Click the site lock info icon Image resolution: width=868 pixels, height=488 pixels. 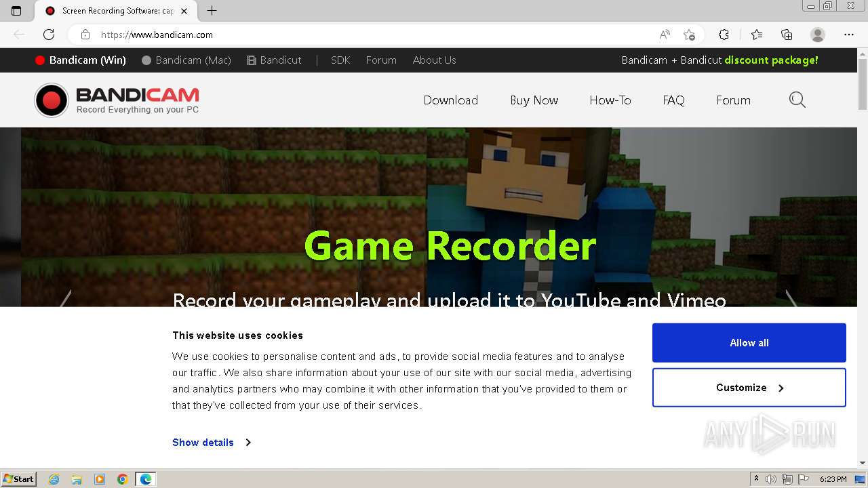[x=85, y=35]
